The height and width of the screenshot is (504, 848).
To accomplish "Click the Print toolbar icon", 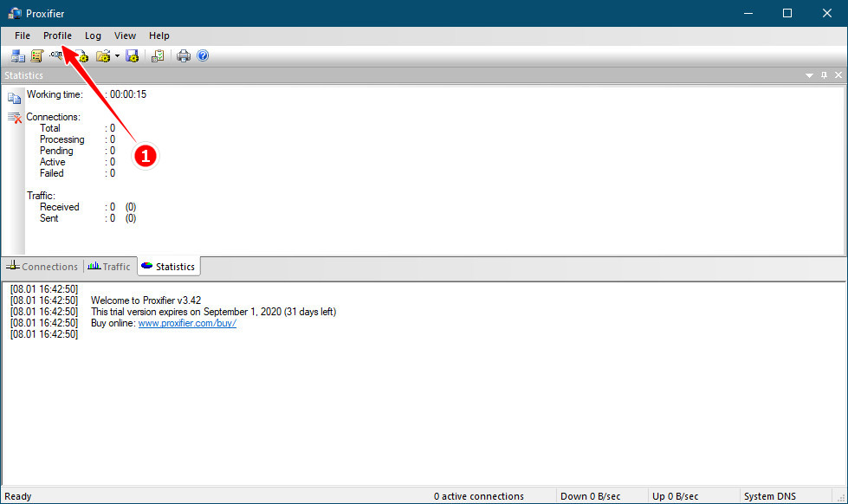I will click(184, 55).
